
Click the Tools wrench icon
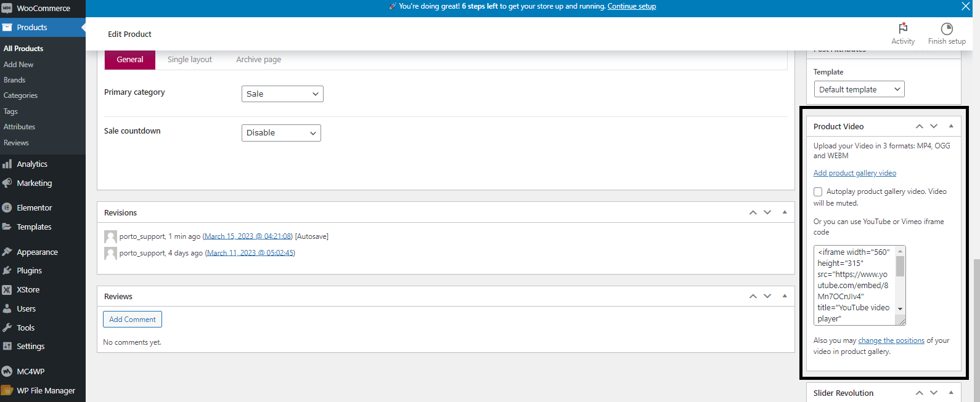[7, 328]
